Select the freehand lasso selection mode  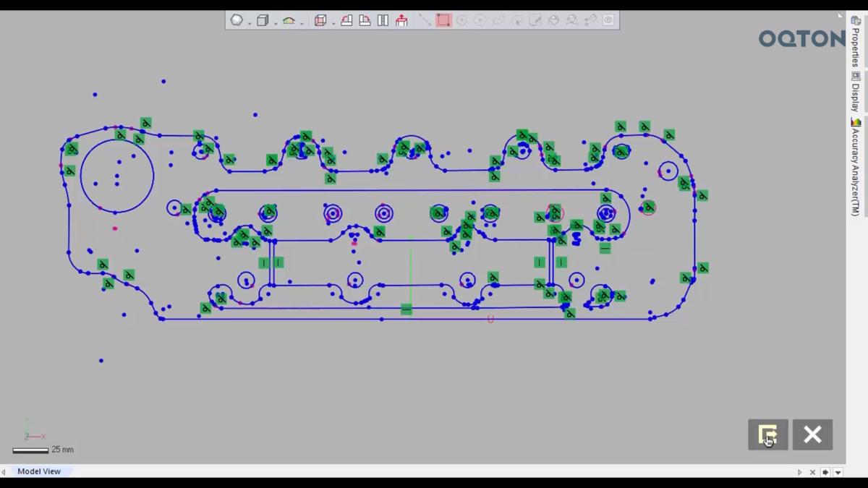[498, 20]
